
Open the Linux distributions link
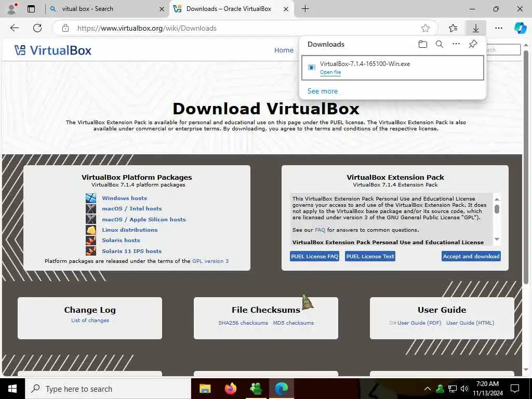click(129, 230)
